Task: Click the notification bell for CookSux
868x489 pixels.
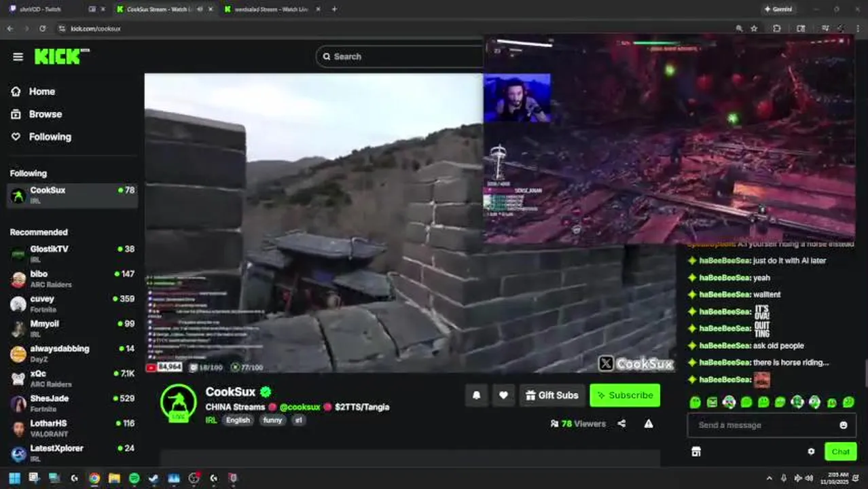Action: 477,395
